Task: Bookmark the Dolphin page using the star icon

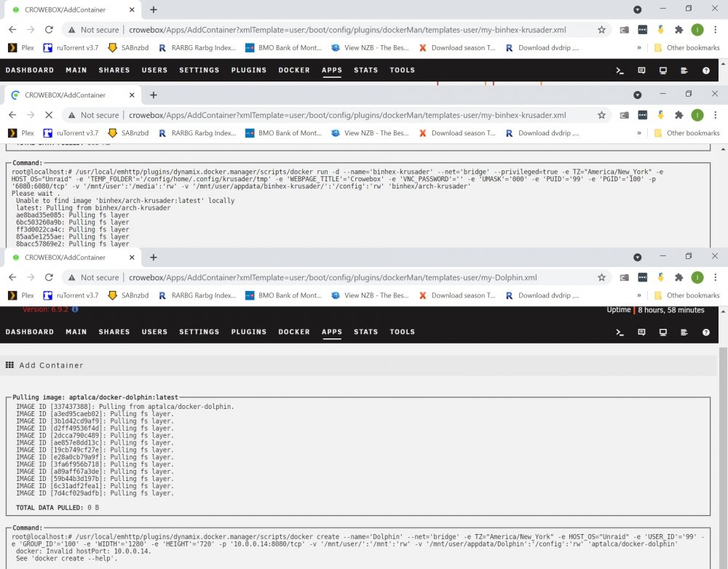Action: (602, 277)
